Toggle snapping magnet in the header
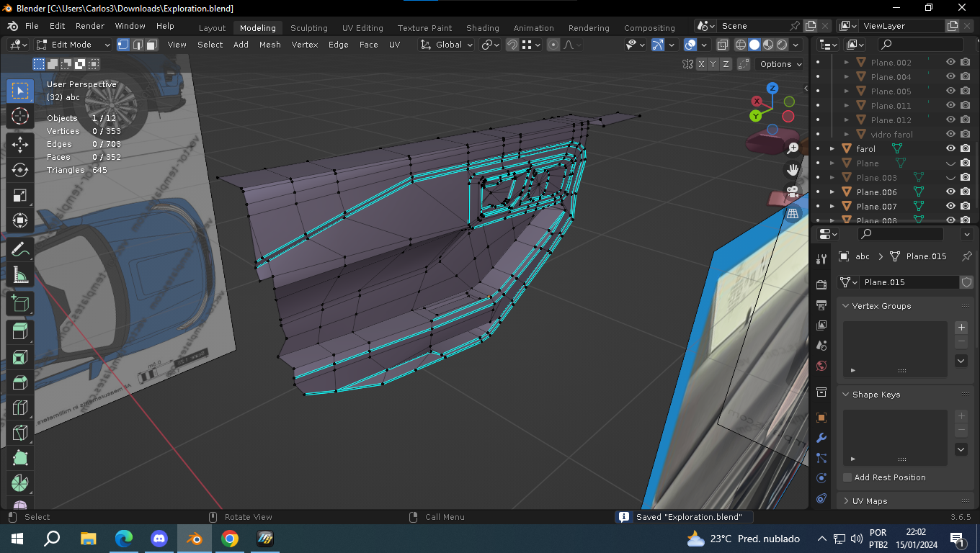This screenshot has height=553, width=980. pos(512,45)
